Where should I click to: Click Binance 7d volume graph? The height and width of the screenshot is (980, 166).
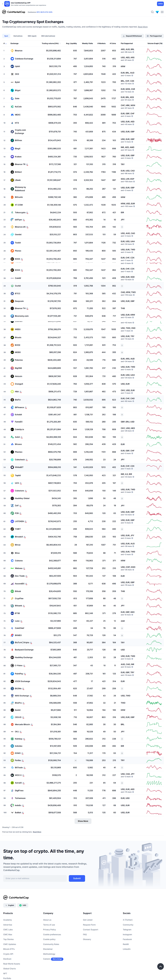pos(154,51)
